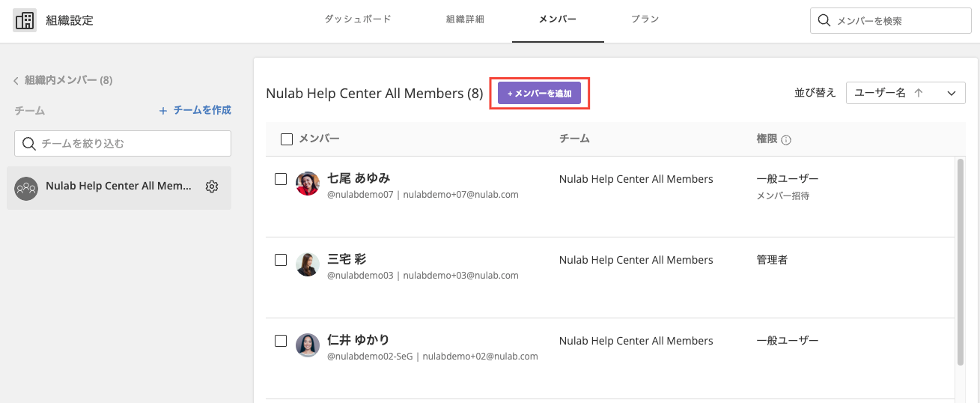Select the メンバー tab
Viewport: 980px width, 403px height.
pyautogui.click(x=558, y=19)
